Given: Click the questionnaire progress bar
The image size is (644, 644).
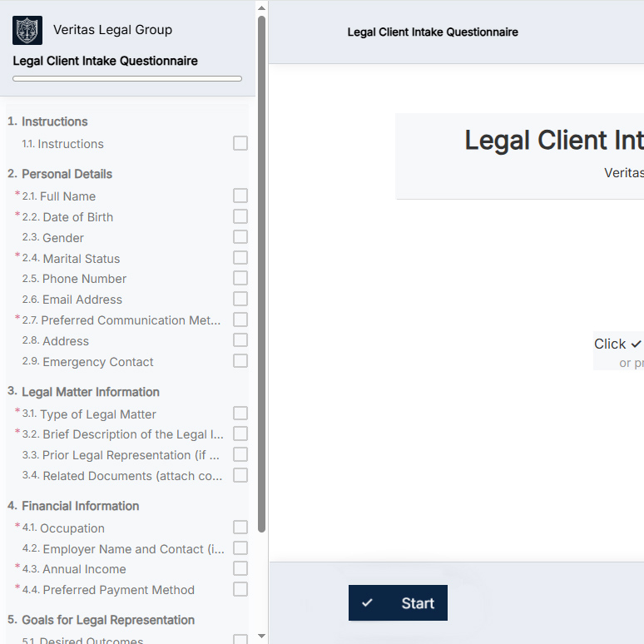Looking at the screenshot, I should [127, 78].
